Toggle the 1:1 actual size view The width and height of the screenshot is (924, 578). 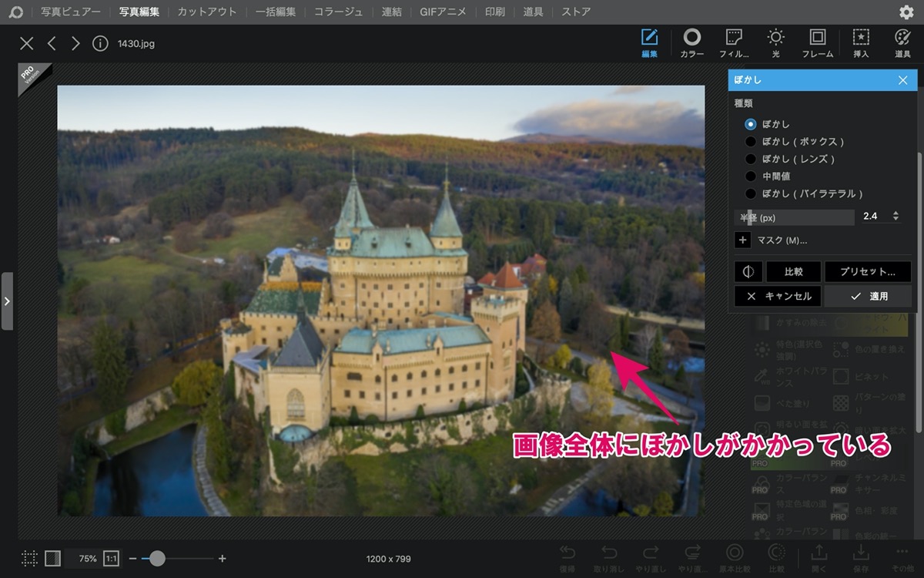pyautogui.click(x=112, y=558)
